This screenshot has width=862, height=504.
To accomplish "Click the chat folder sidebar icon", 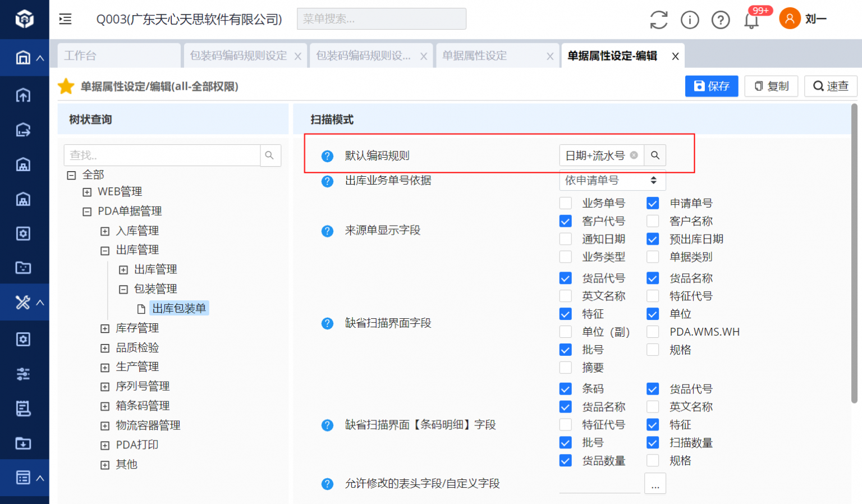I will click(x=23, y=268).
